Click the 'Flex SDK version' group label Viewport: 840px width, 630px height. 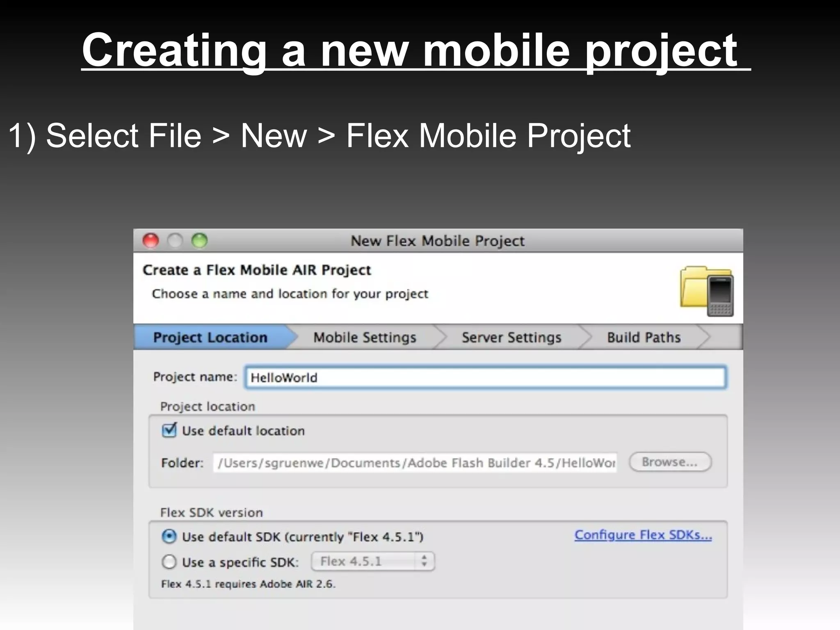(x=211, y=513)
